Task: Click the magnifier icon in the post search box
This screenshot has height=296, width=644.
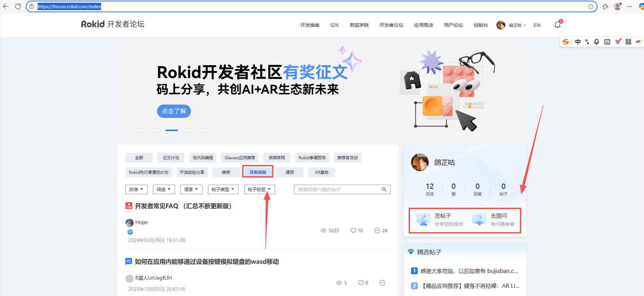Action: pos(384,189)
